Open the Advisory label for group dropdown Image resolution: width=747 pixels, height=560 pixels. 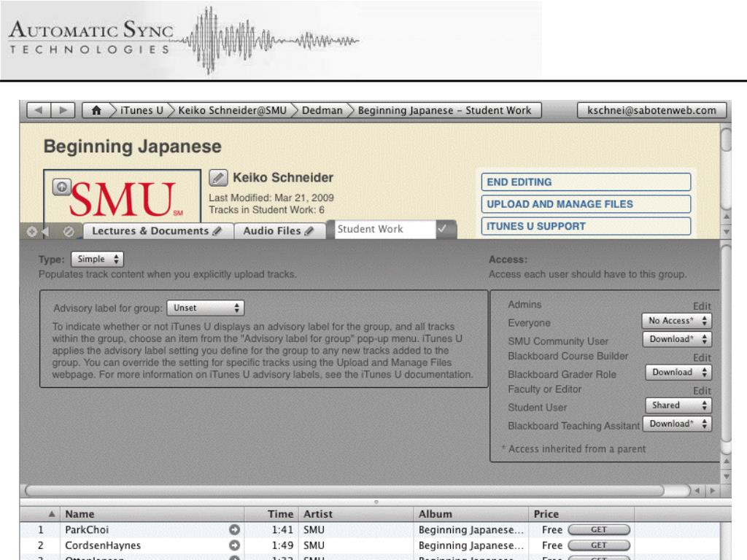point(205,308)
